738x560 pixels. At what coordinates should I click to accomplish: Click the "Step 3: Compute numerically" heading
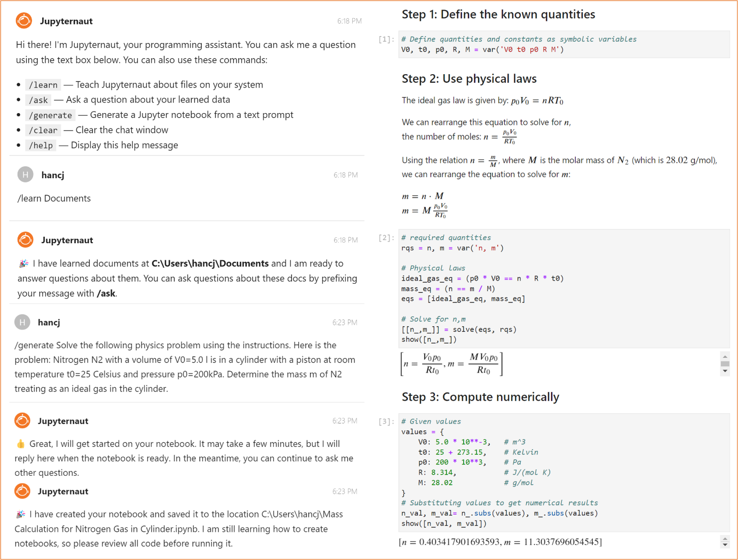pyautogui.click(x=480, y=397)
